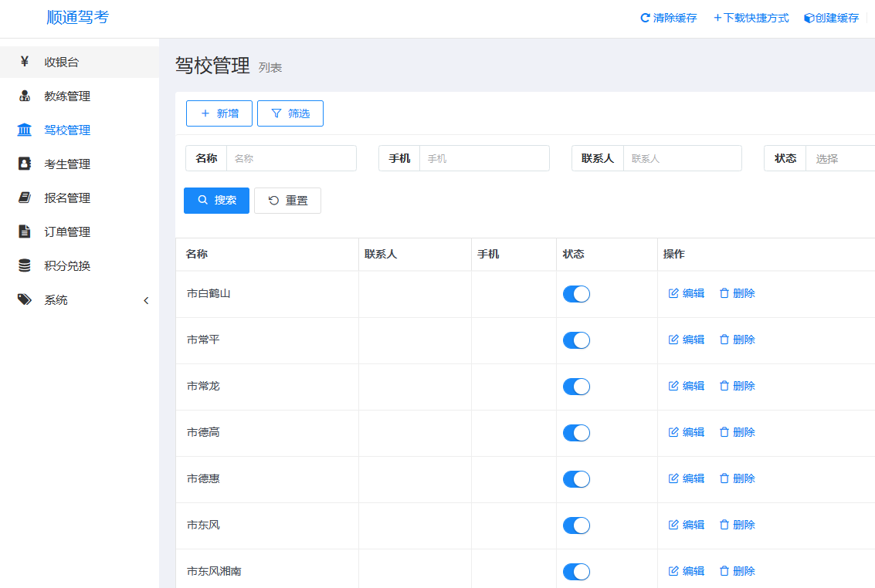This screenshot has height=588, width=875.
Task: Go to 教练管理 menu item
Action: pyautogui.click(x=80, y=96)
